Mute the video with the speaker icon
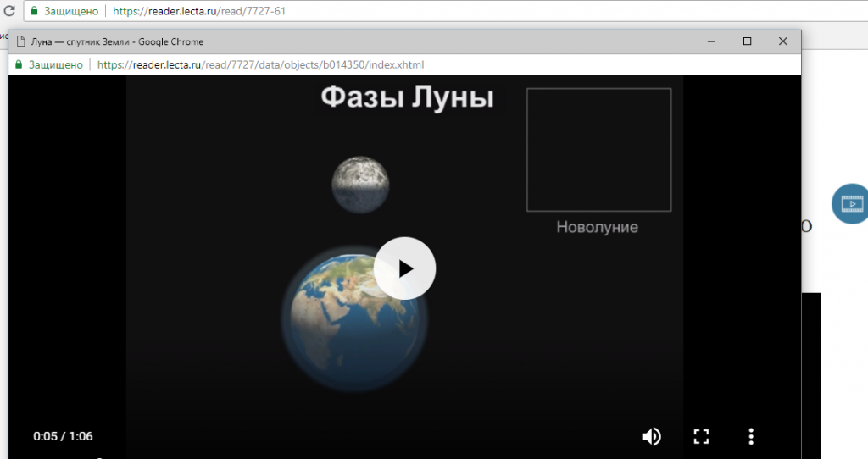 [x=652, y=436]
